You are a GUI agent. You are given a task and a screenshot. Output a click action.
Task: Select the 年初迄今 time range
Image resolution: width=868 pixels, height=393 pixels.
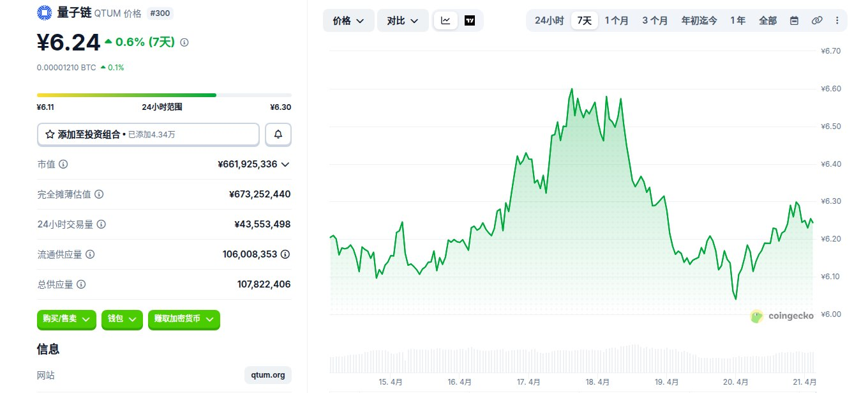pyautogui.click(x=699, y=20)
